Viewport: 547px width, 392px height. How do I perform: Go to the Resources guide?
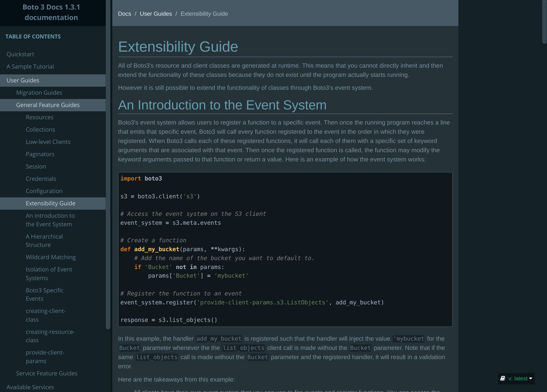point(39,117)
